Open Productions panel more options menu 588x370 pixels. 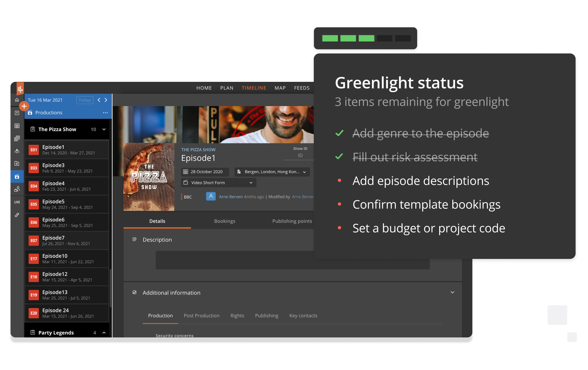coord(105,113)
